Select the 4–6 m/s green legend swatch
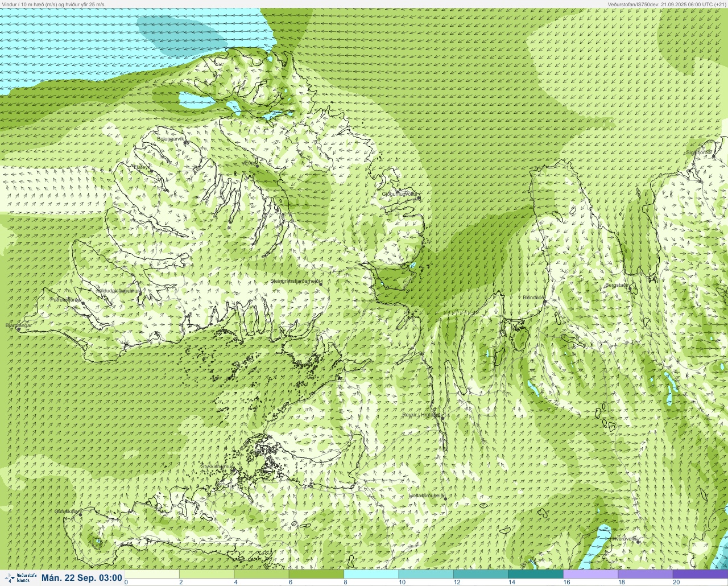Viewport: 728px width, 586px height. click(x=262, y=573)
